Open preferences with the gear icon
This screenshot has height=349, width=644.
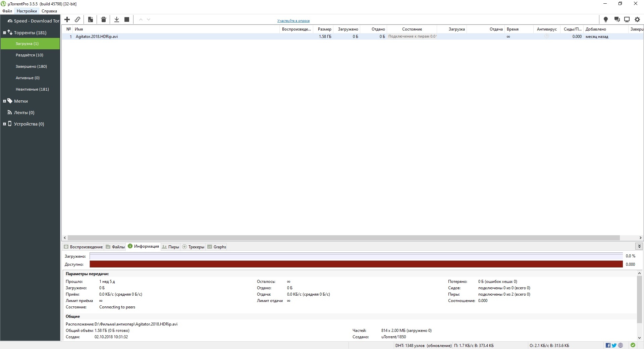click(637, 19)
